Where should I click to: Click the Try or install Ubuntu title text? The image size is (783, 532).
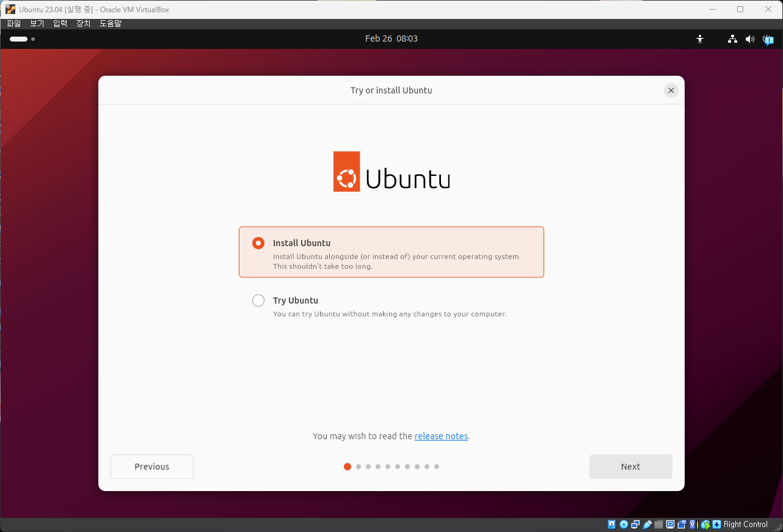click(391, 90)
